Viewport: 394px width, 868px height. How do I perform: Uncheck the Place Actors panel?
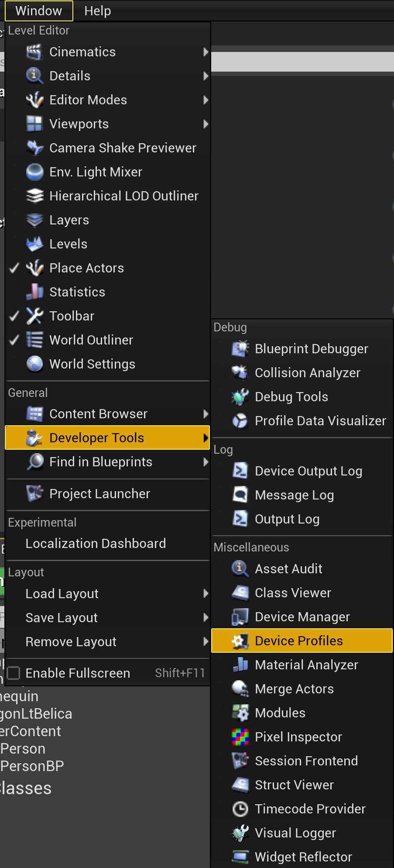[x=14, y=268]
